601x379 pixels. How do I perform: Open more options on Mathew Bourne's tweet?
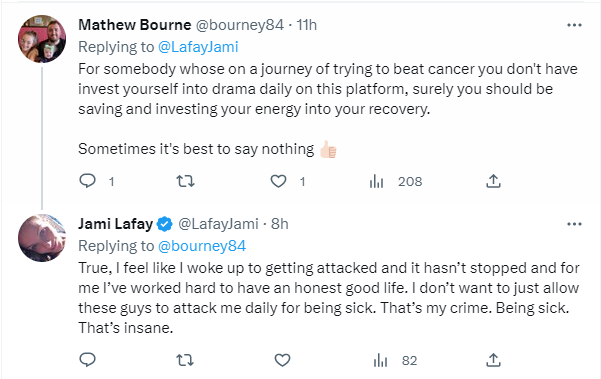[574, 25]
